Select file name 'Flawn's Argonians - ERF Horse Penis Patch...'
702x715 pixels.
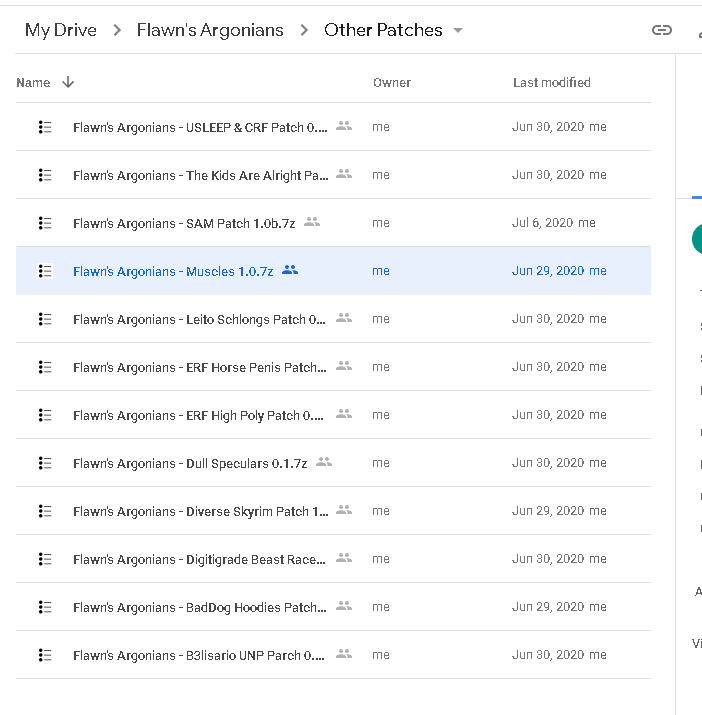coord(200,368)
